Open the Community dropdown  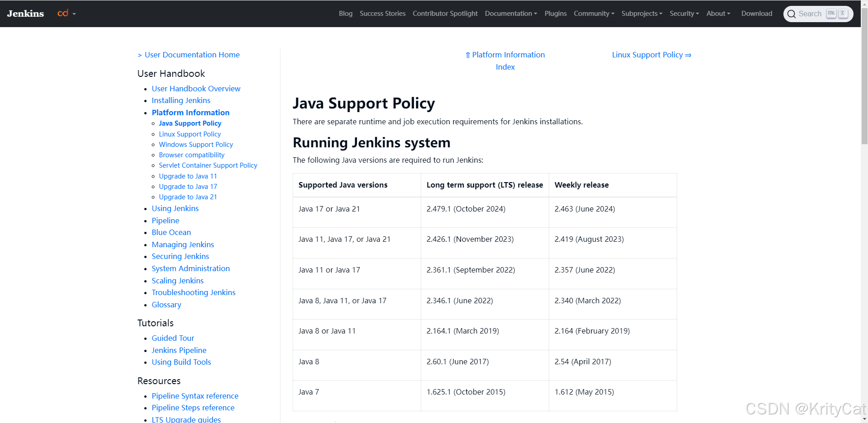coord(593,13)
